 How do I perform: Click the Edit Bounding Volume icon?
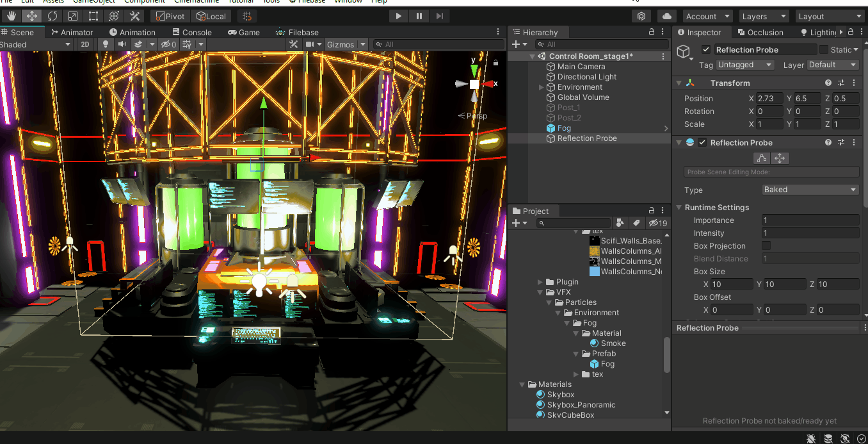coord(761,158)
